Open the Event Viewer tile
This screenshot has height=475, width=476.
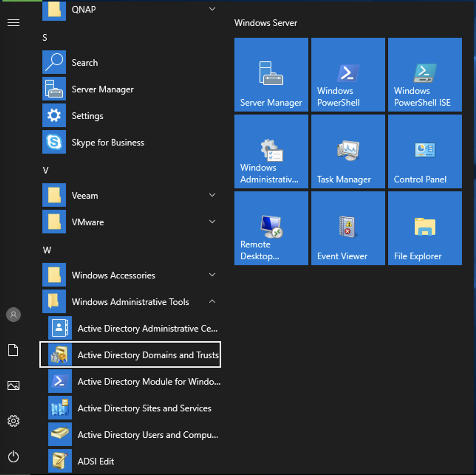(x=348, y=228)
